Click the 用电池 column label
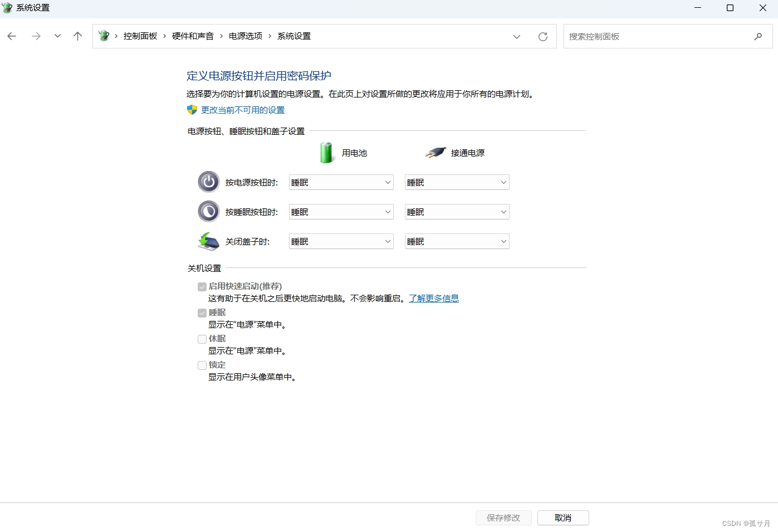 point(354,153)
